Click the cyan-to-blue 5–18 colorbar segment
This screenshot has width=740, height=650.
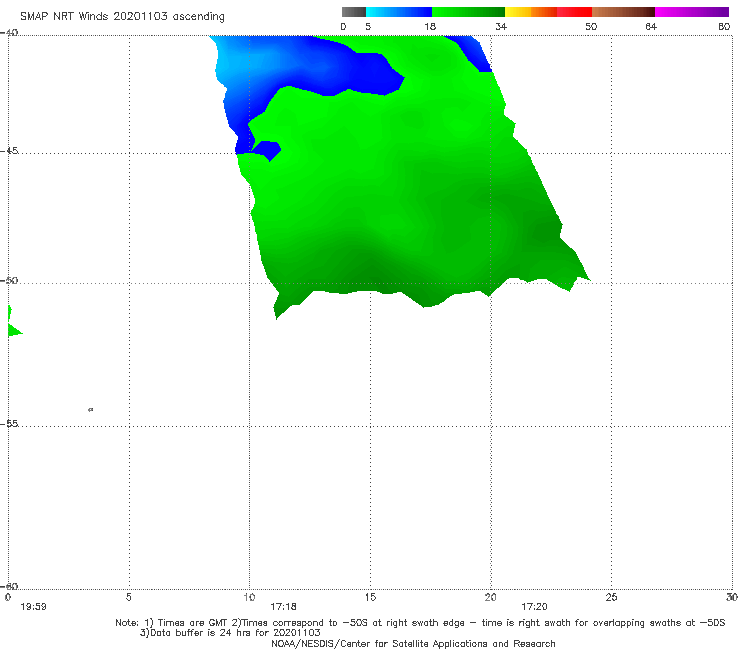[x=399, y=12]
